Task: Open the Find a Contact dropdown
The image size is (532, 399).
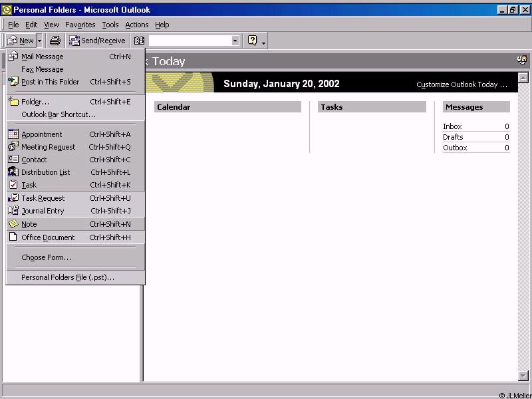Action: pyautogui.click(x=235, y=41)
